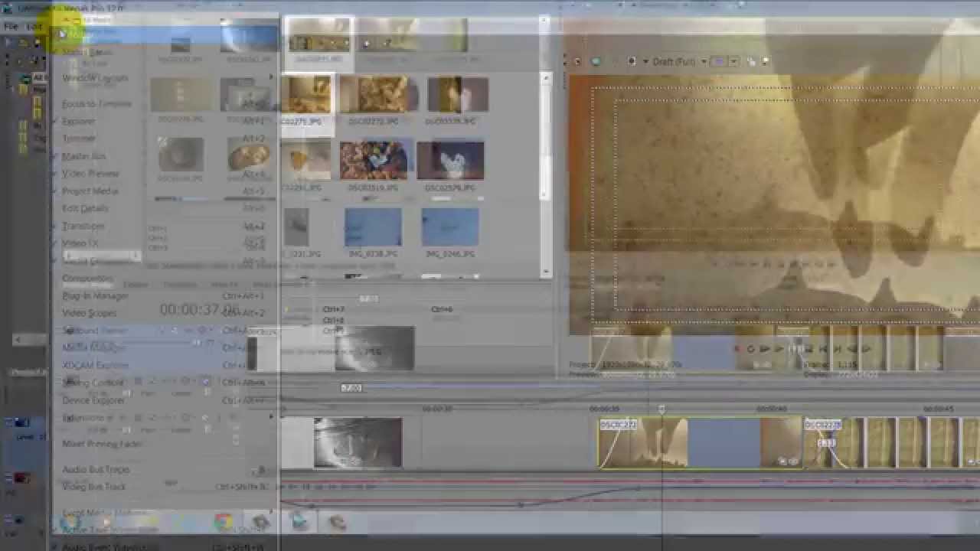Toggle the Master Bus window entry

click(x=83, y=156)
